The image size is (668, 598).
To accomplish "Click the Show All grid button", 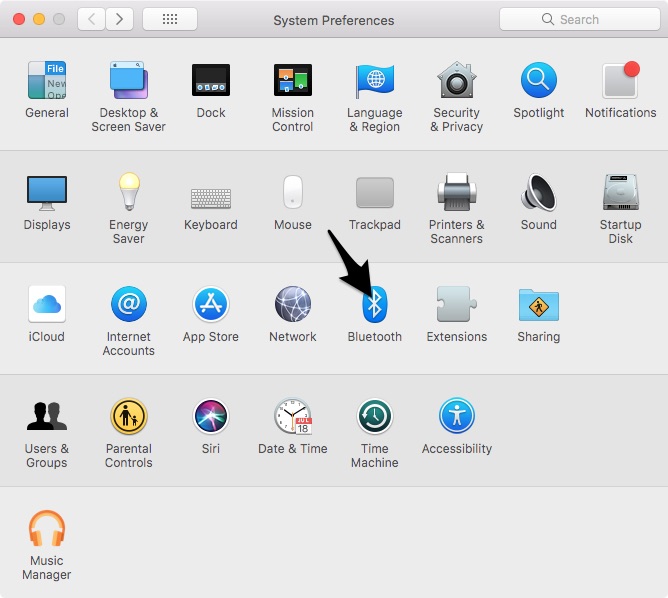I will 170,19.
